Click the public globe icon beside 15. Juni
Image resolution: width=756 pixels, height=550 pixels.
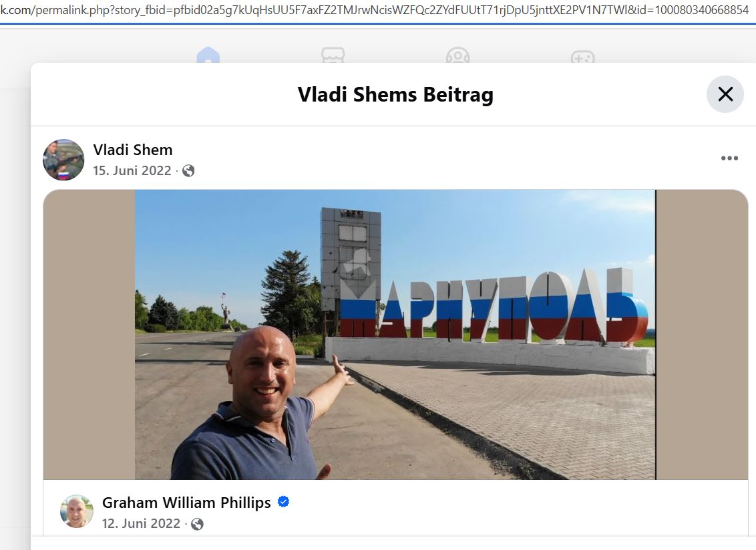click(x=188, y=171)
